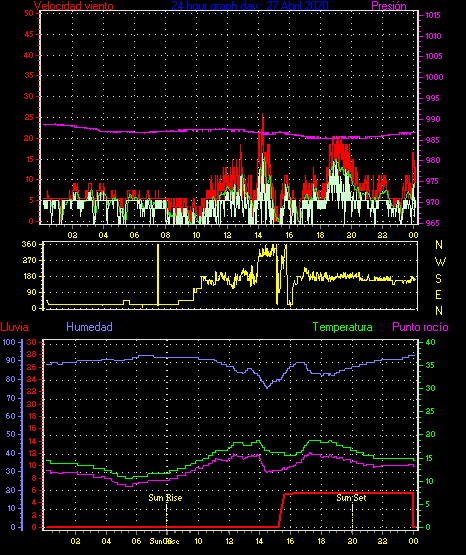The height and width of the screenshot is (555, 466).
Task: Select the red 22 on rain axis
Action: [31, 391]
